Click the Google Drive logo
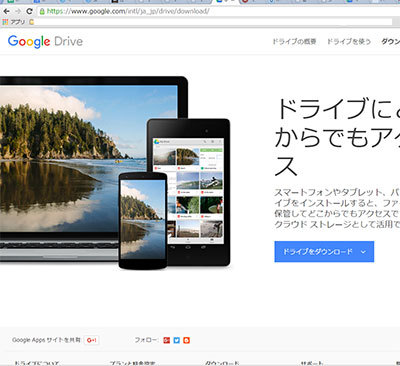The image size is (400, 366). click(x=45, y=41)
